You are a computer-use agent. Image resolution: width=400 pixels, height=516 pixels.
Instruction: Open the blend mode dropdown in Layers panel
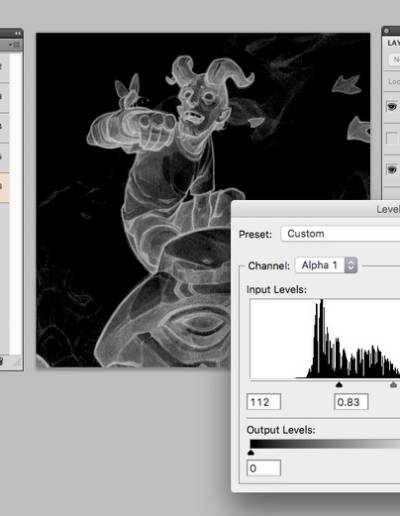pos(395,60)
